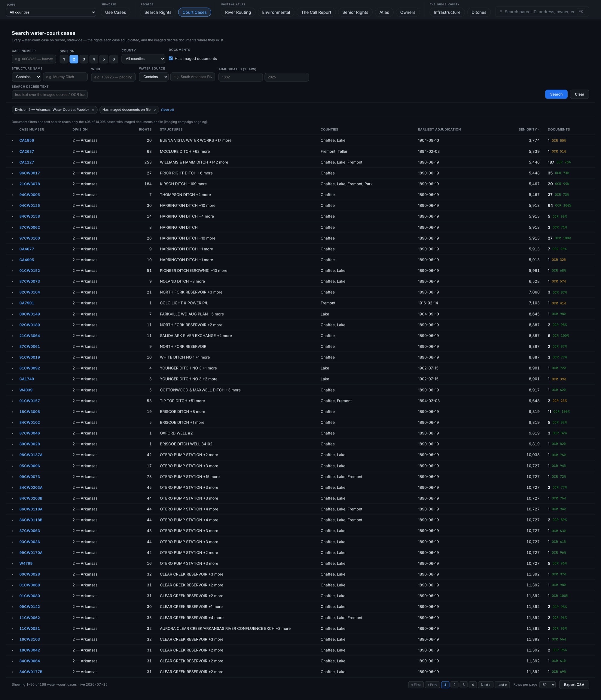Focus the Structure Name text field
Screen dimensions: 601x700
point(65,77)
